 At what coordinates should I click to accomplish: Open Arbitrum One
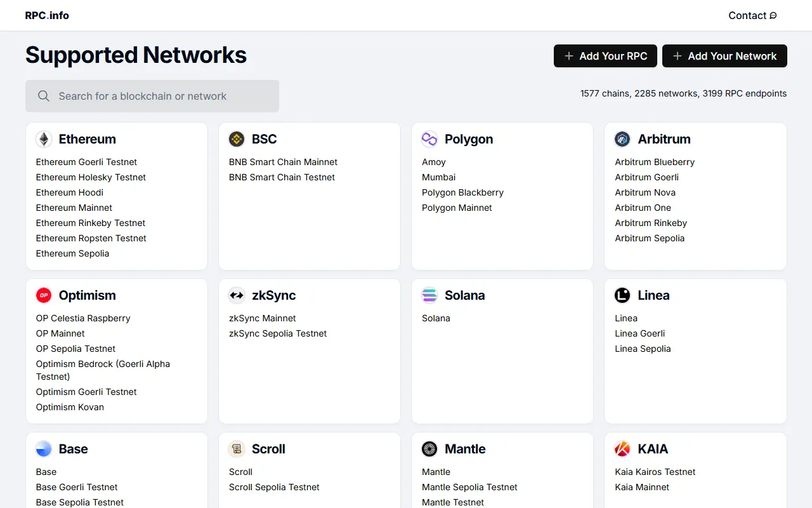pyautogui.click(x=643, y=208)
